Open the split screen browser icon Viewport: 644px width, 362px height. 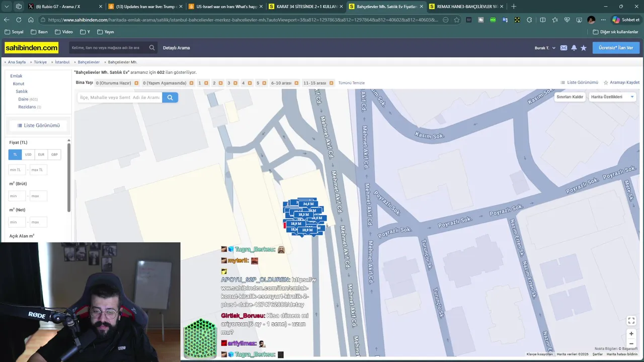(542, 20)
